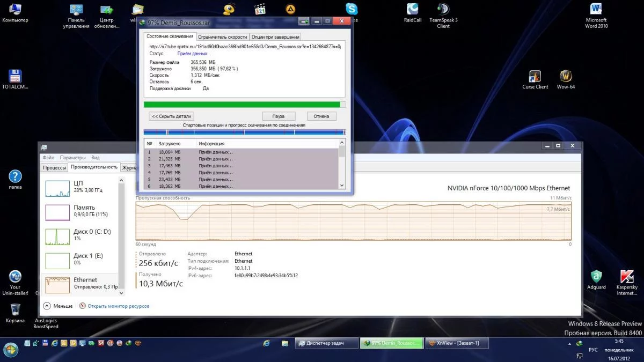Hide download details with Скрыть детали button
644x362 pixels.
[x=171, y=116]
